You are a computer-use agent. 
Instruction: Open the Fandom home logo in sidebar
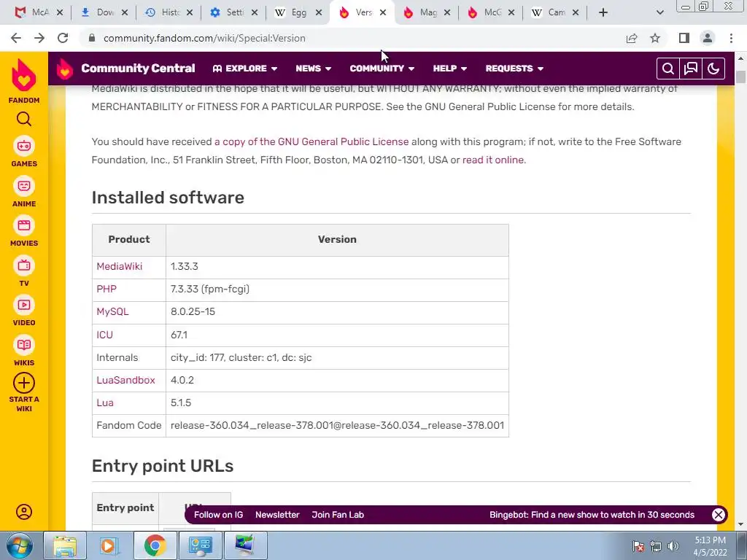pyautogui.click(x=24, y=80)
